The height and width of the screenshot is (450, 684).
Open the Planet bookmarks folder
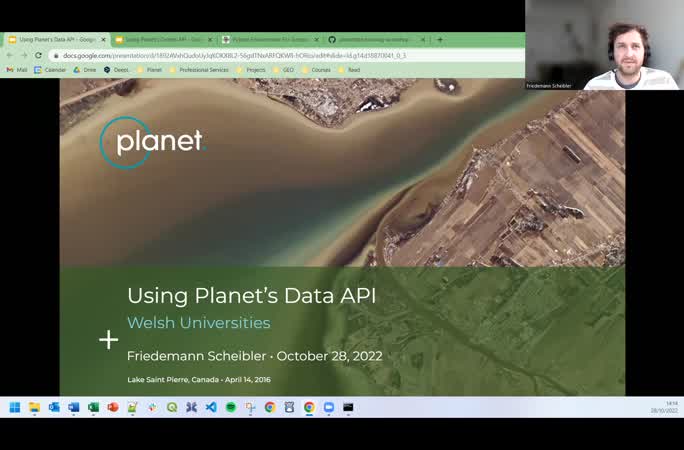point(149,70)
